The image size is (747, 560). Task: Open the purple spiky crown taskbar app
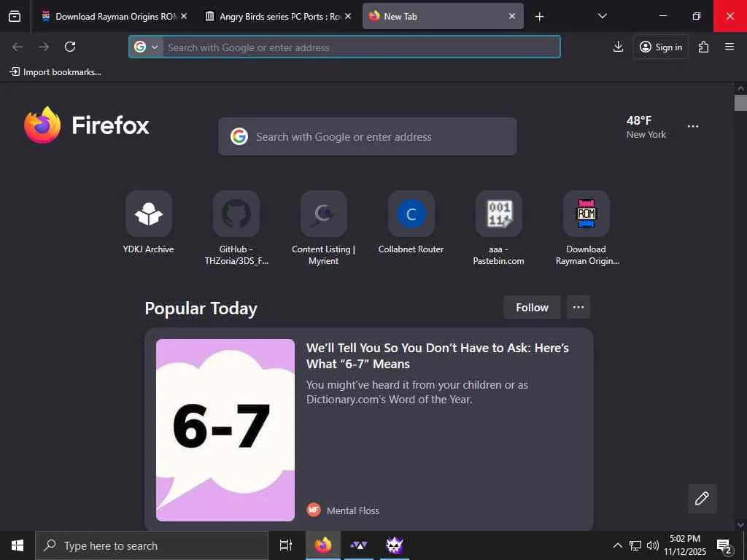tap(395, 545)
